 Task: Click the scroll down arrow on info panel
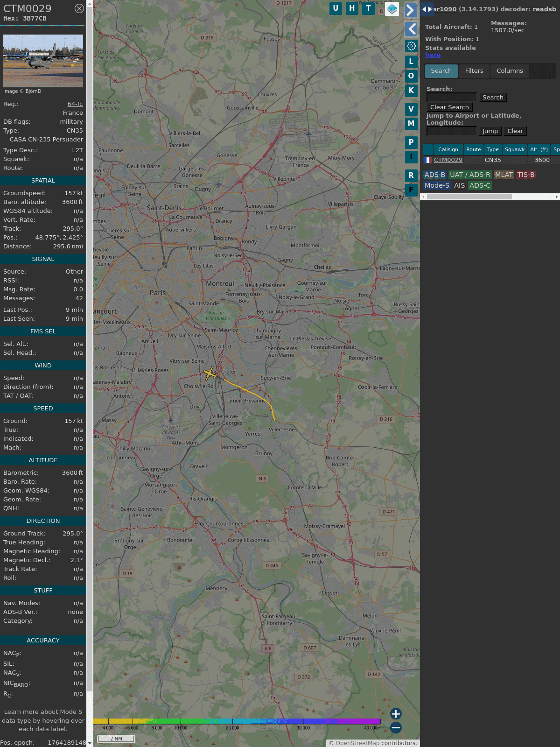point(90,743)
